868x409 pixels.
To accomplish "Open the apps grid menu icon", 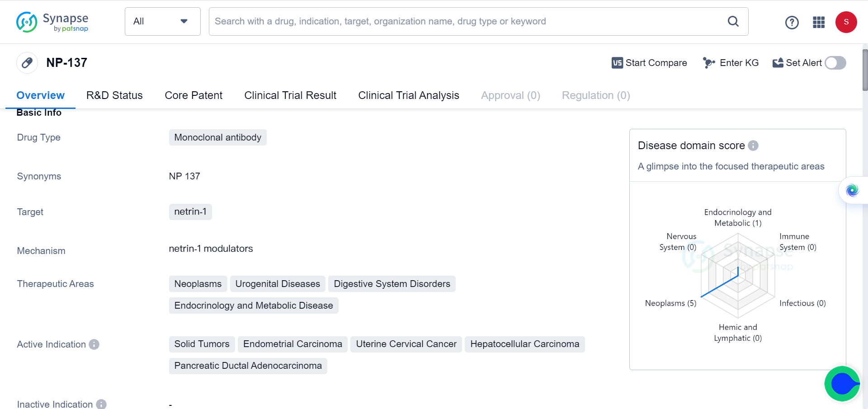I will click(x=819, y=22).
